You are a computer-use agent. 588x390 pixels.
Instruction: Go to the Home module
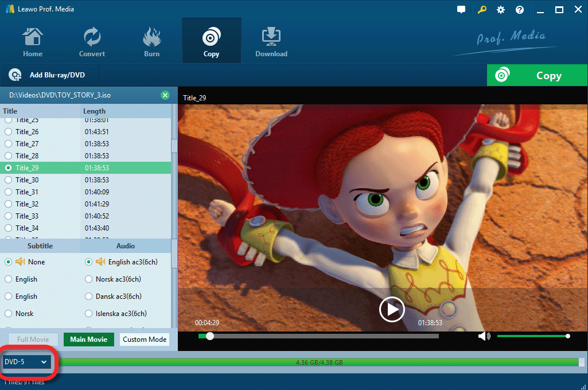point(33,42)
